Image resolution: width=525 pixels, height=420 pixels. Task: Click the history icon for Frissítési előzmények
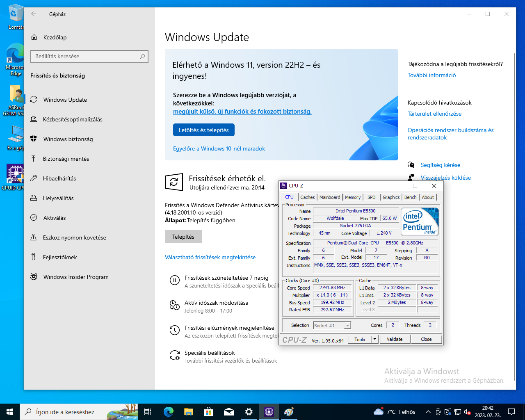pos(175,330)
